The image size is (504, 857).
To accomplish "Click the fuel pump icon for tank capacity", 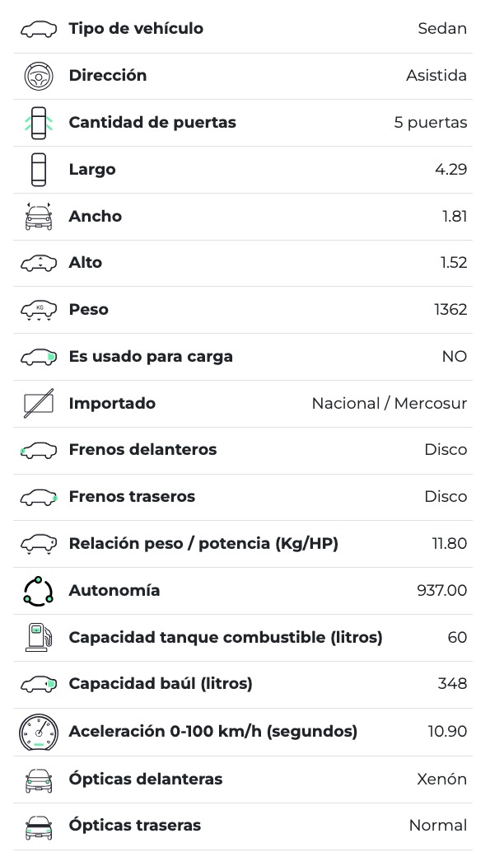I will click(x=39, y=638).
